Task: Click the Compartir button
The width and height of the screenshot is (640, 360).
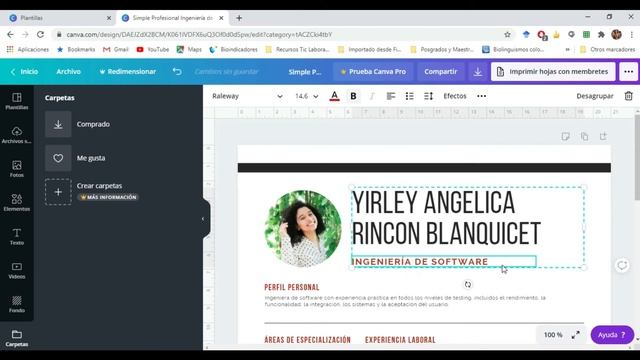Action: (x=440, y=71)
